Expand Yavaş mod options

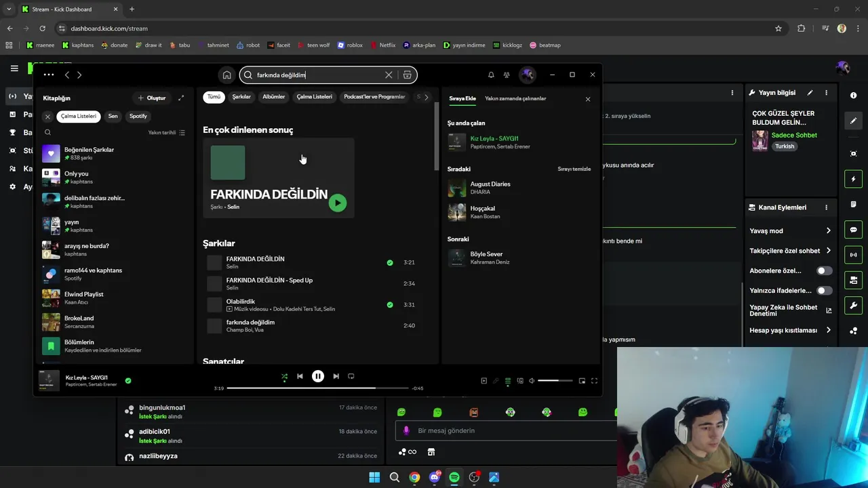click(828, 231)
